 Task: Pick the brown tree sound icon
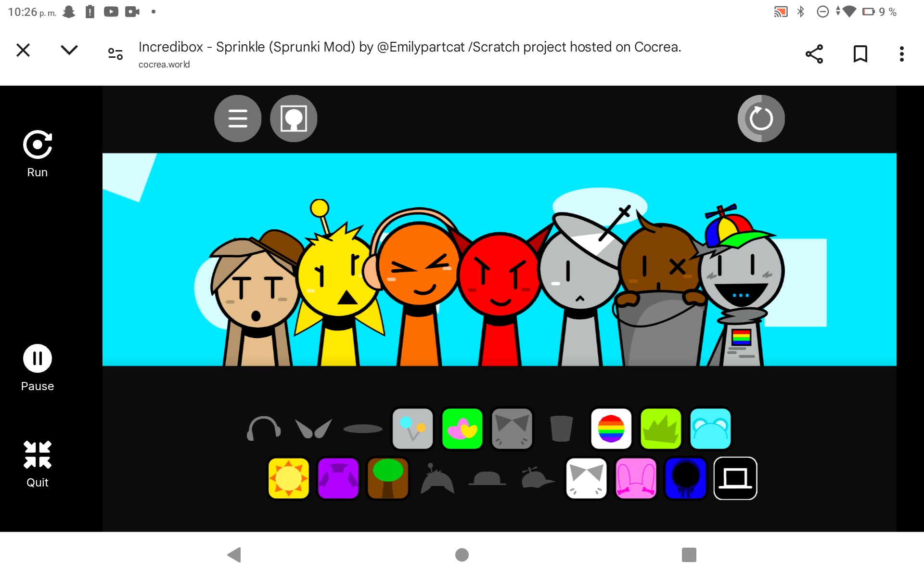388,478
